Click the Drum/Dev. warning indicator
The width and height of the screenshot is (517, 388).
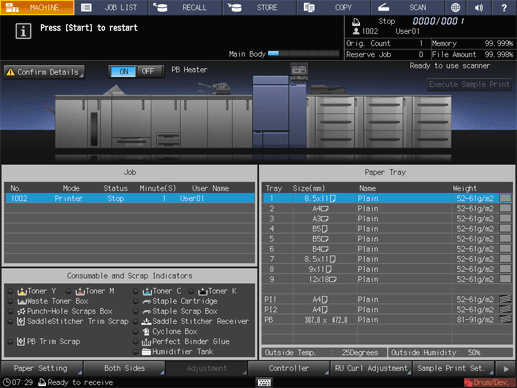coord(488,382)
